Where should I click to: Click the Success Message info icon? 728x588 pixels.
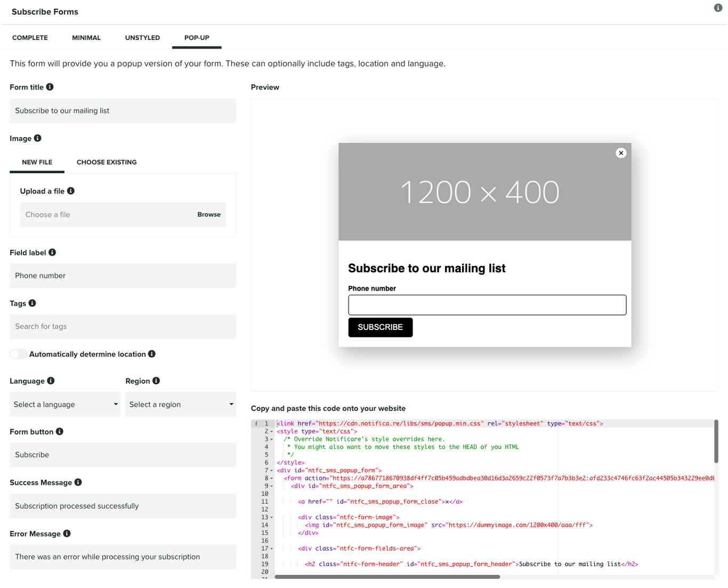(78, 482)
